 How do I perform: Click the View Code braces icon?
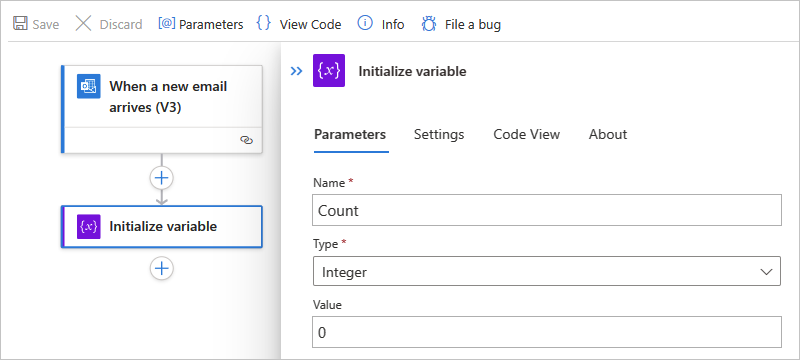pyautogui.click(x=264, y=23)
